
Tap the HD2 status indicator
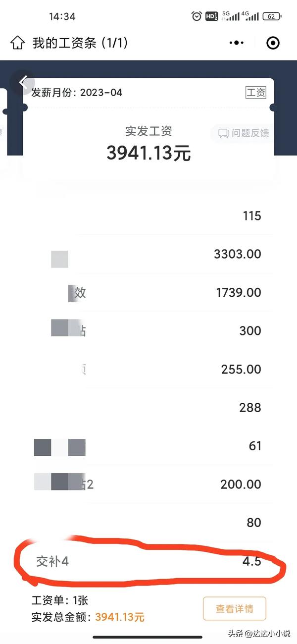point(211,16)
